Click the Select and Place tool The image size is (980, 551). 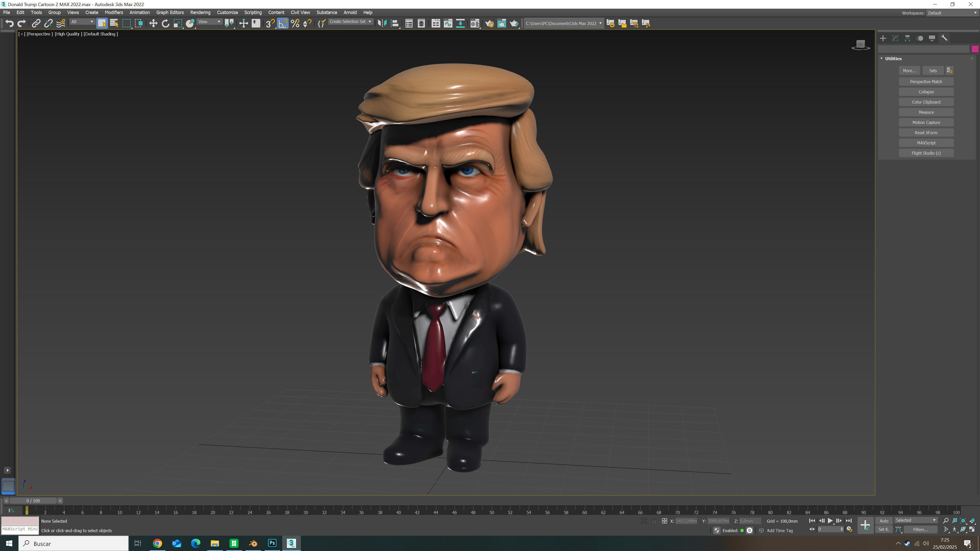pos(190,23)
